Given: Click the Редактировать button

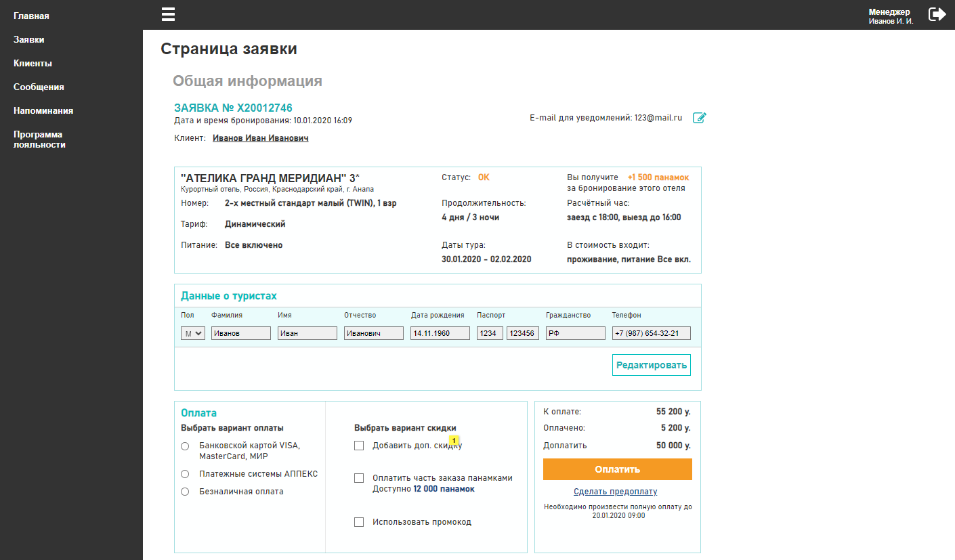Looking at the screenshot, I should pos(652,365).
